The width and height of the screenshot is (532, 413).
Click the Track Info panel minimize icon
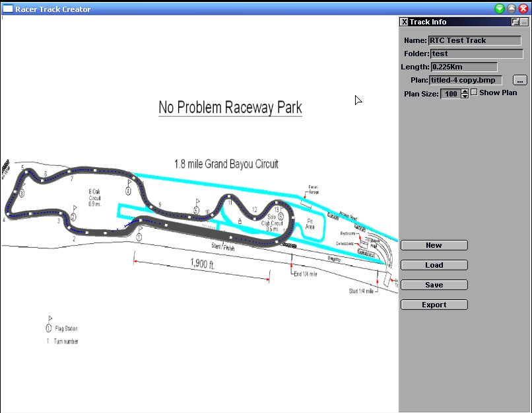pos(524,22)
